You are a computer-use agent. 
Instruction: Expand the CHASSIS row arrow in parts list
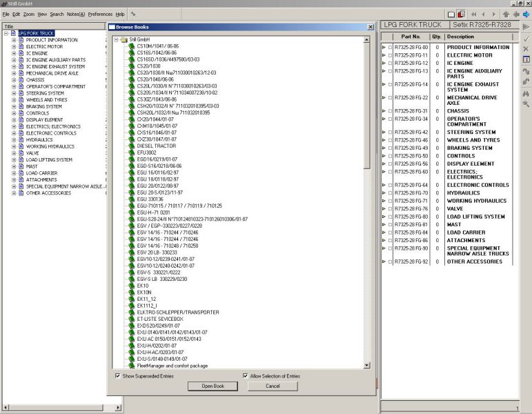(x=384, y=111)
